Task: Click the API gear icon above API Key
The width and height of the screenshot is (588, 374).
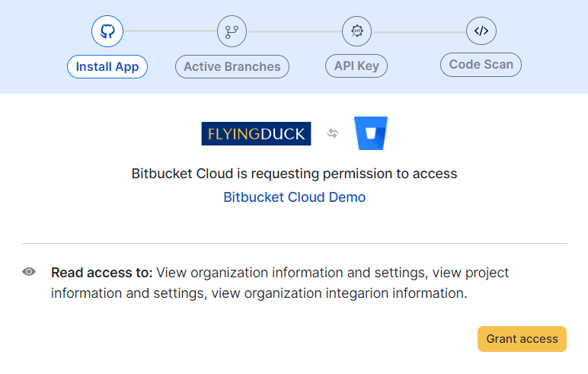Action: click(x=356, y=31)
